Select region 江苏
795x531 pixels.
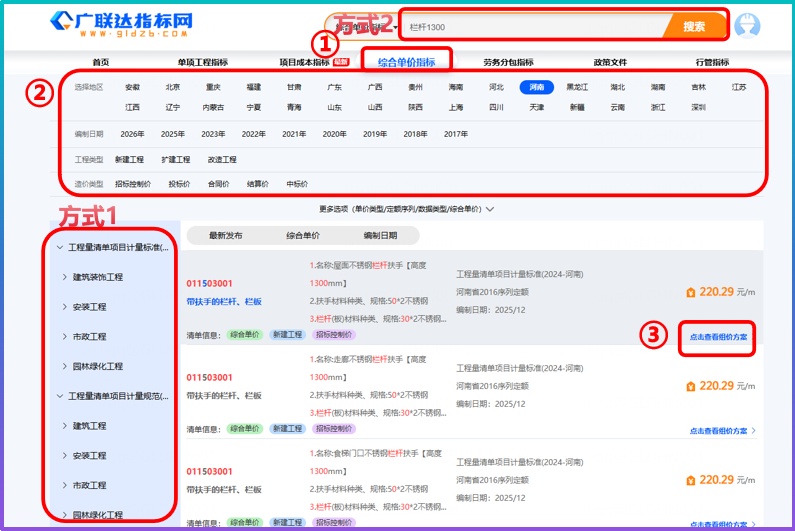tap(739, 87)
